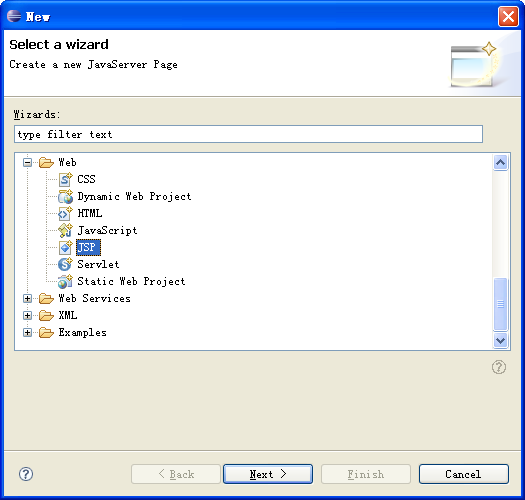The width and height of the screenshot is (525, 500).
Task: Expand the Examples folder node
Action: 27,333
